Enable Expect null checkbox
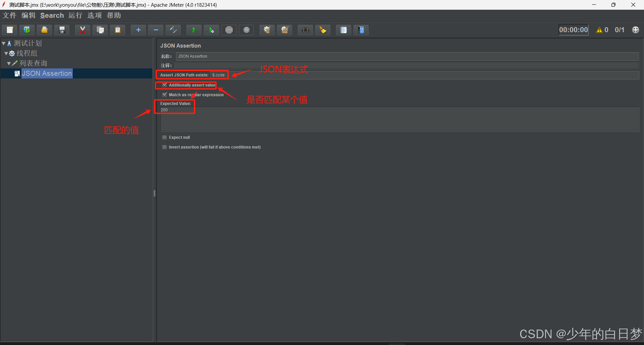The width and height of the screenshot is (644, 345). pos(165,137)
